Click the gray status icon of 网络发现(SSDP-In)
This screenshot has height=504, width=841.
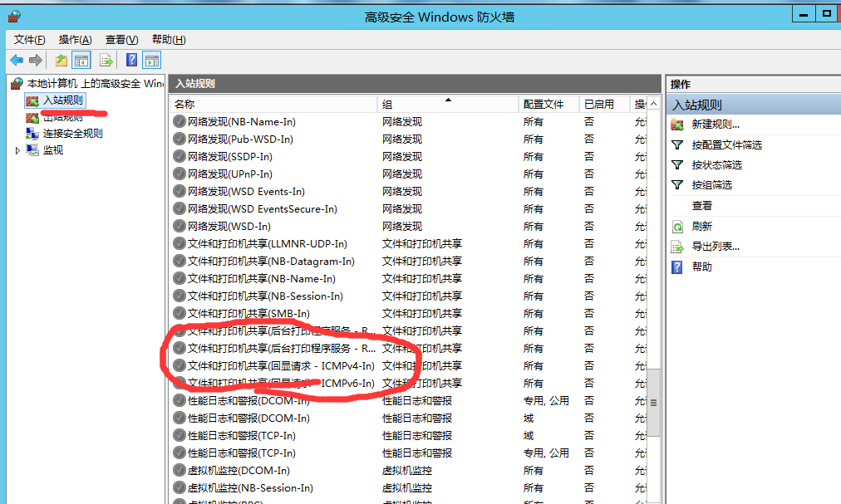pyautogui.click(x=180, y=157)
